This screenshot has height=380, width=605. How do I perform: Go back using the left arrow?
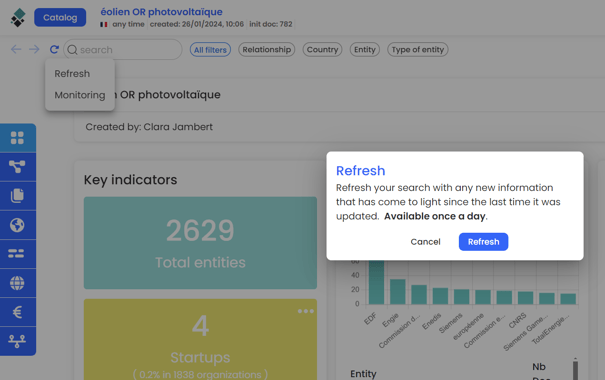16,49
